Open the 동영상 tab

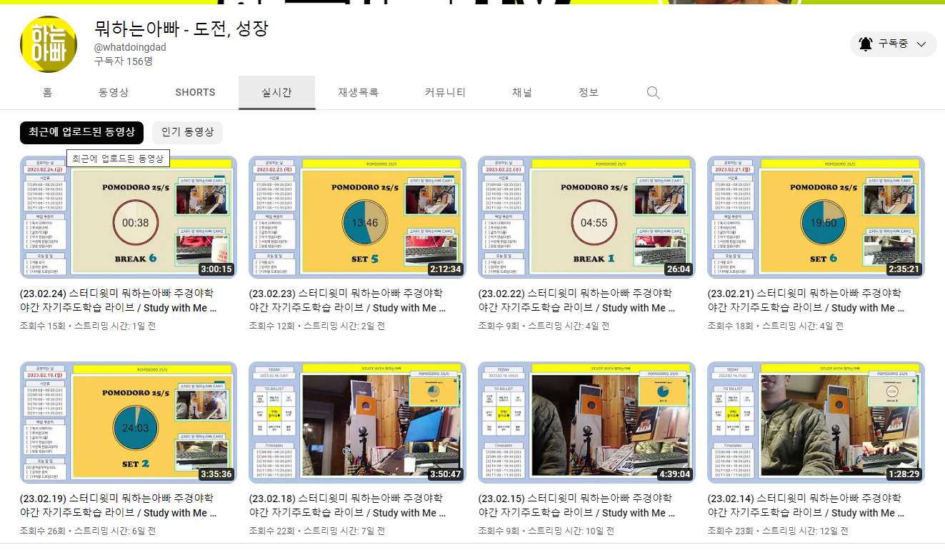114,93
